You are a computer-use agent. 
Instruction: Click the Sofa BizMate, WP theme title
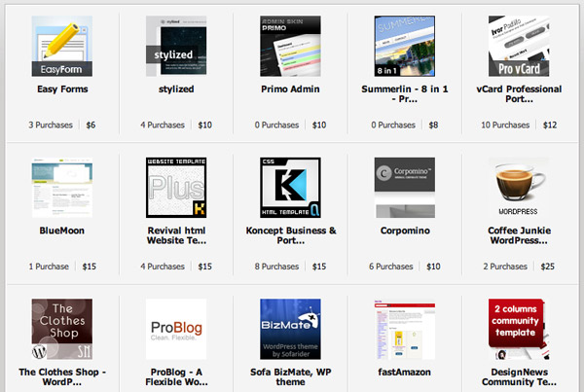point(290,376)
